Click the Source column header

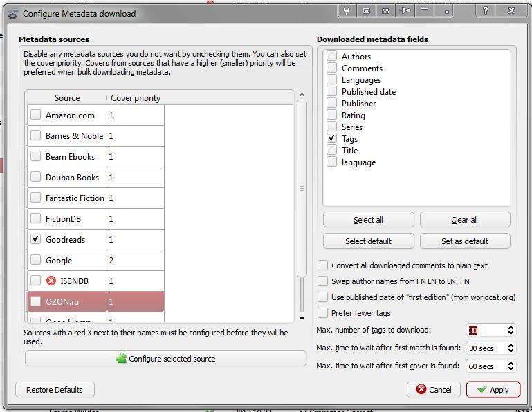click(67, 98)
